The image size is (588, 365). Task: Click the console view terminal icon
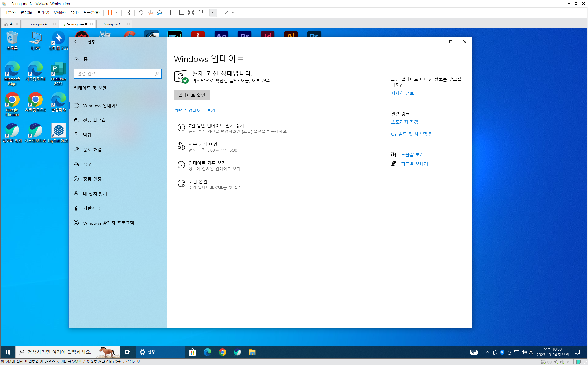213,13
